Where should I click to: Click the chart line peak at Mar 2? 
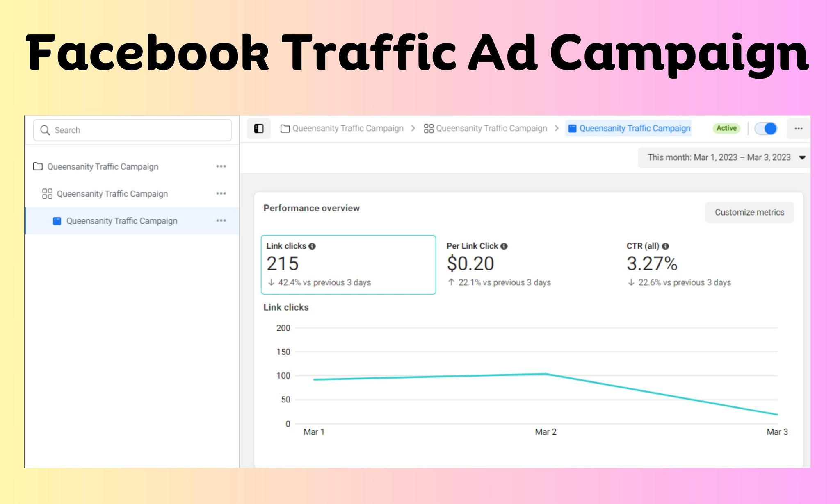pyautogui.click(x=546, y=374)
